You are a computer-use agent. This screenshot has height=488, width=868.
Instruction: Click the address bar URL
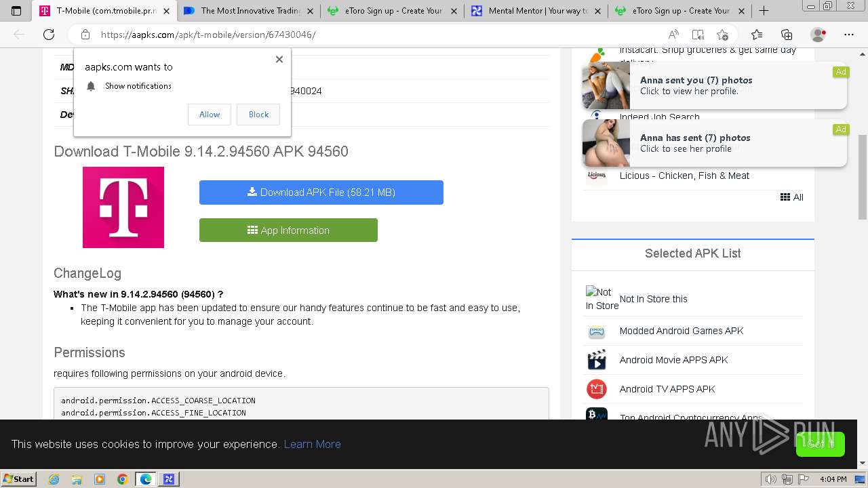208,35
